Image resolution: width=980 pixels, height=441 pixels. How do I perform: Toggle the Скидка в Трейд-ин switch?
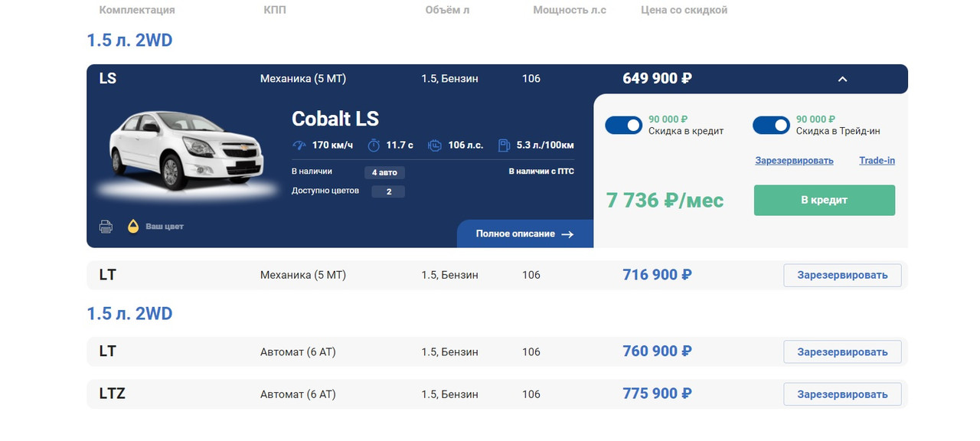point(771,125)
